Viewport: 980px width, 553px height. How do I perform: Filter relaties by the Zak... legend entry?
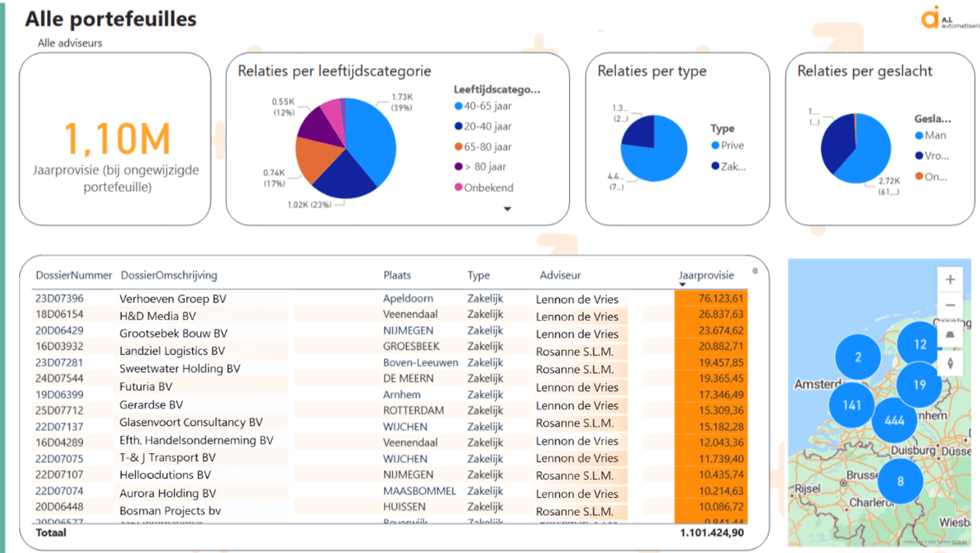[x=728, y=166]
